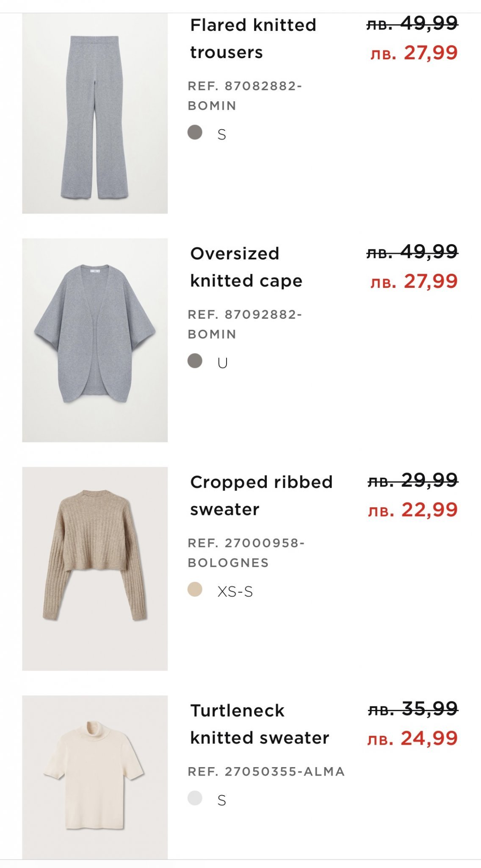This screenshot has width=481, height=868.
Task: Click the sale price 24,99
Action: [x=413, y=738]
